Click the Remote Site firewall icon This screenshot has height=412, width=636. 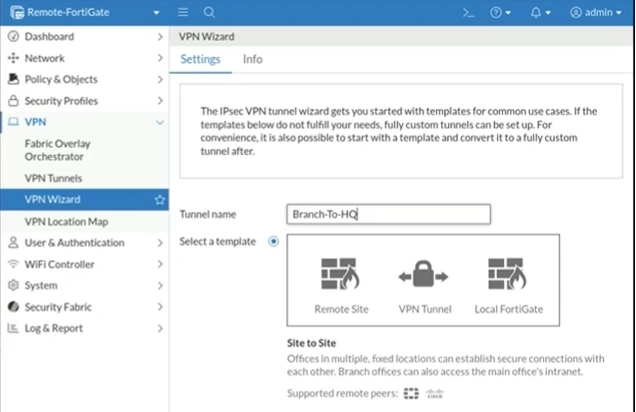point(340,274)
